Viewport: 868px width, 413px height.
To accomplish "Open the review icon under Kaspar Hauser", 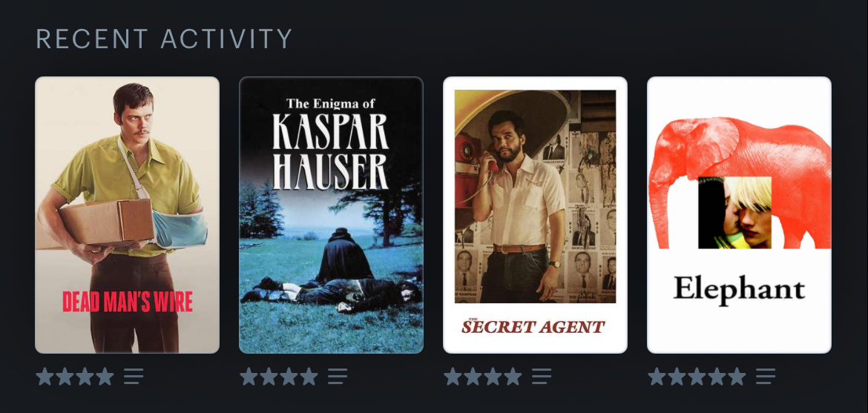I will click(x=337, y=377).
